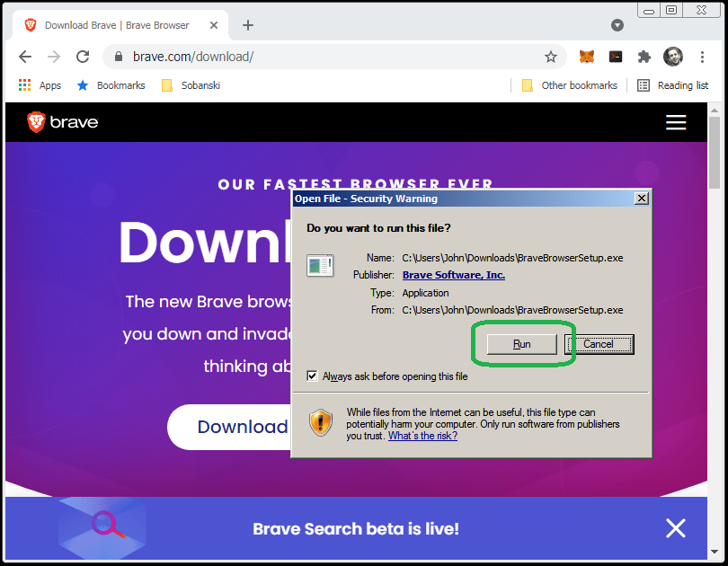The height and width of the screenshot is (566, 728).
Task: Click the Brave Search beta is live text
Action: 356,529
